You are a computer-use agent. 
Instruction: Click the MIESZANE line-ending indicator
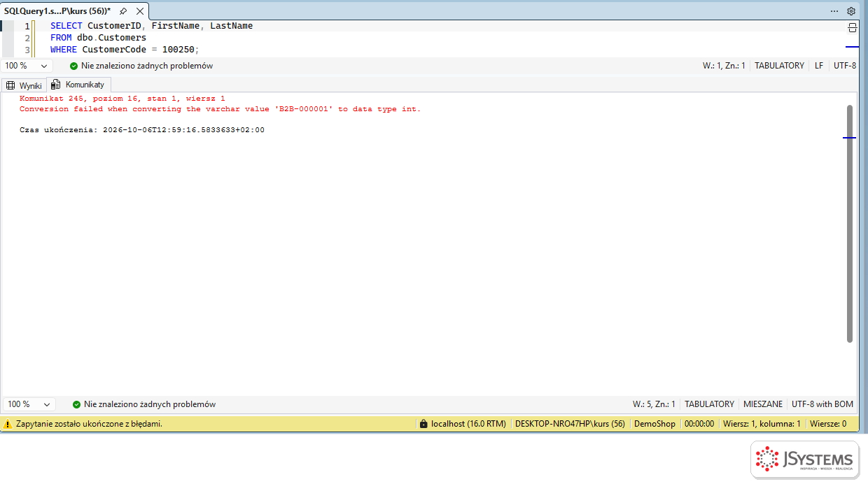pyautogui.click(x=763, y=404)
